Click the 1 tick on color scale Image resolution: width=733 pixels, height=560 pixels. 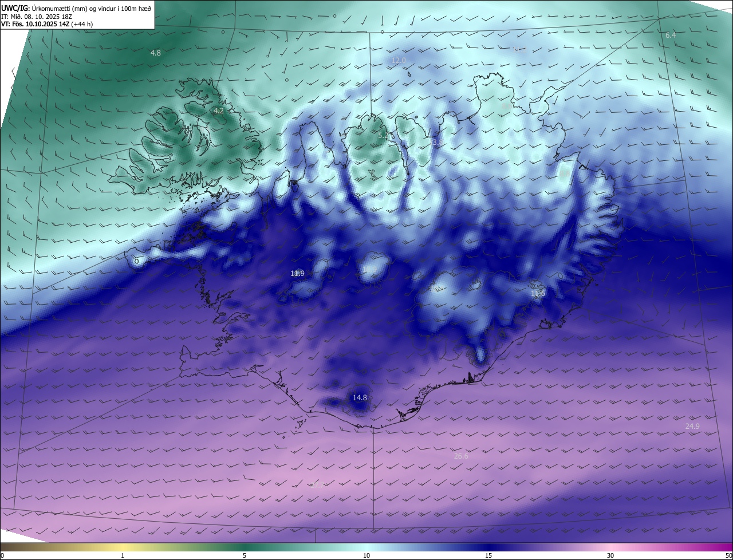[x=123, y=555]
